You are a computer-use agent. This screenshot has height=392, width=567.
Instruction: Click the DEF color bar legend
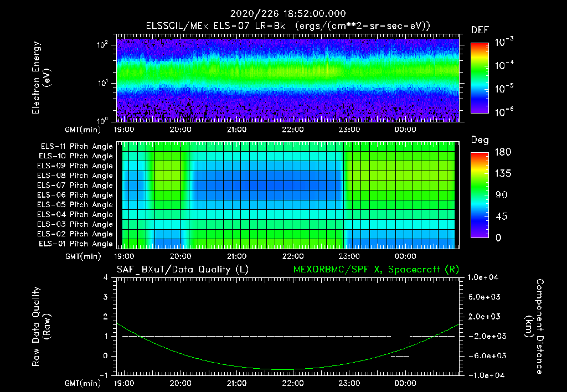480,78
